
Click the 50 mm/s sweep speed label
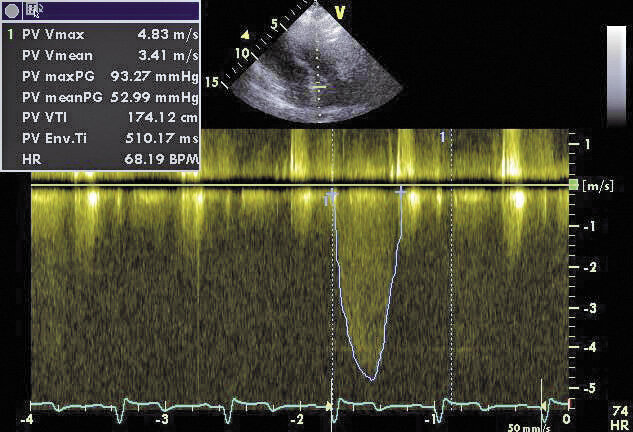pos(528,428)
